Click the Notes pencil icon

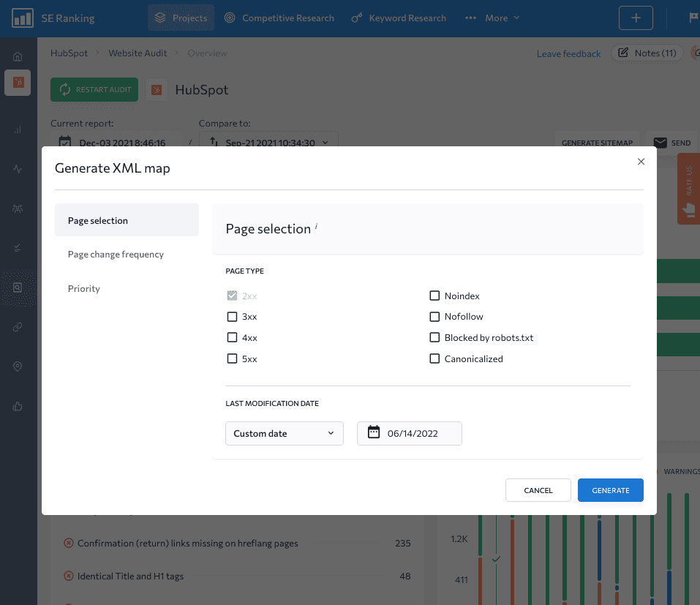pyautogui.click(x=622, y=53)
